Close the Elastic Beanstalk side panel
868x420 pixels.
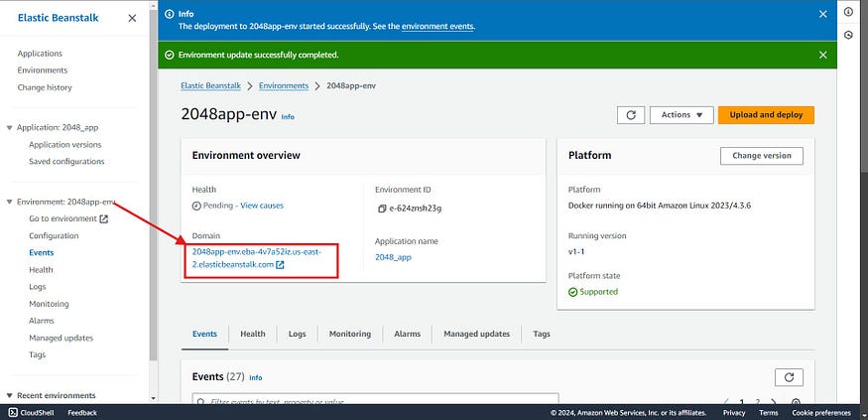(x=132, y=18)
